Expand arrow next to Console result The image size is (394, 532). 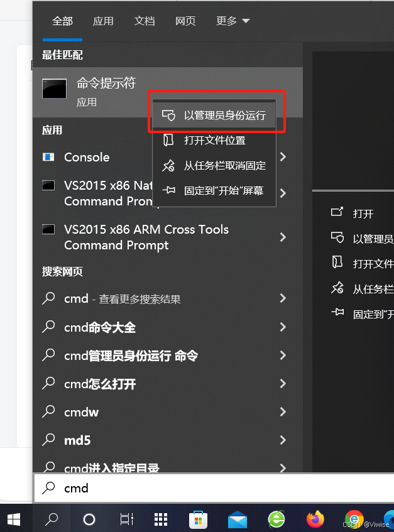coord(283,157)
